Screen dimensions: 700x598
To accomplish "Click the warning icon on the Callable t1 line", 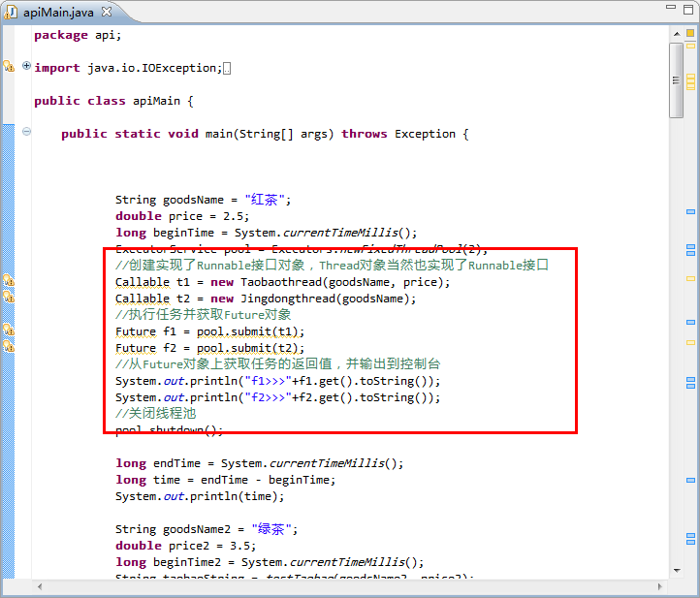I will [9, 280].
